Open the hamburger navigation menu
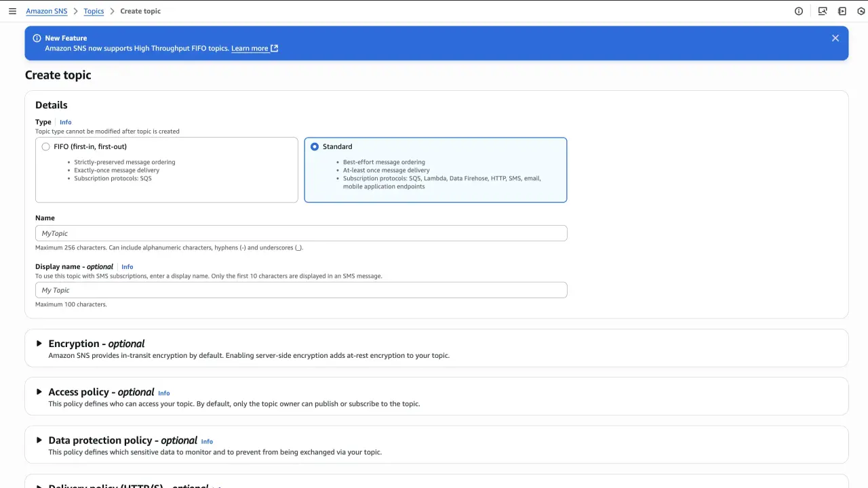This screenshot has width=868, height=488. pos(12,11)
